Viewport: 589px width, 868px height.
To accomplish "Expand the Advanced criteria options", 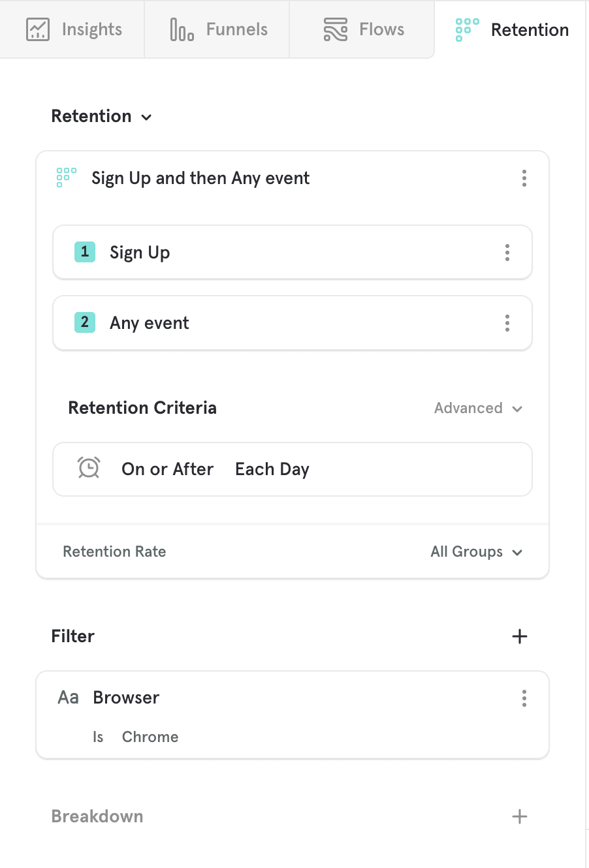I will pyautogui.click(x=478, y=409).
